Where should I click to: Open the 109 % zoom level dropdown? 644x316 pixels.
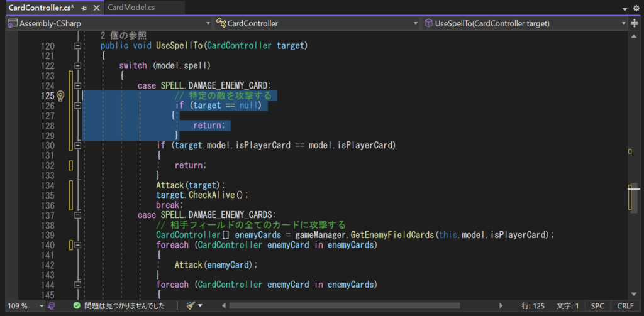[42, 306]
